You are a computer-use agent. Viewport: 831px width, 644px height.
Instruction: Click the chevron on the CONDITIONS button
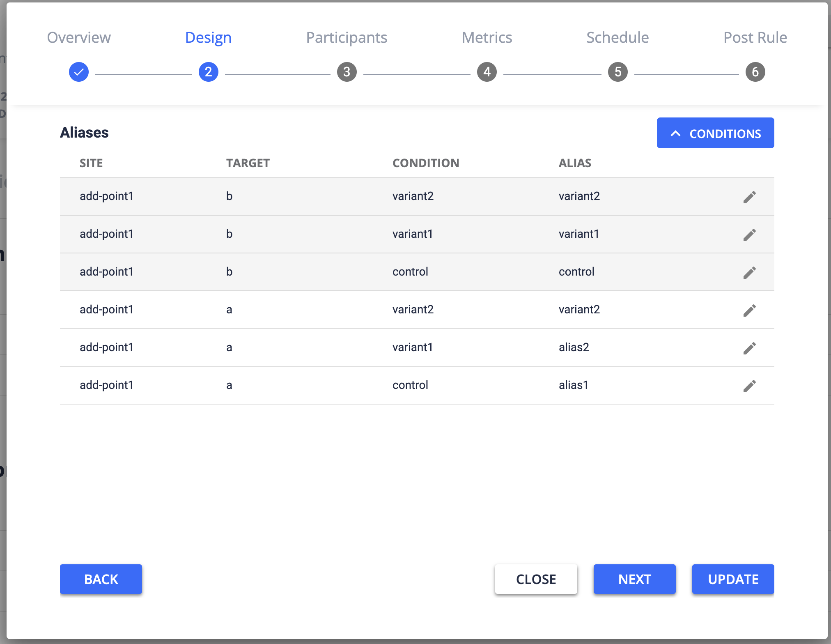point(676,133)
